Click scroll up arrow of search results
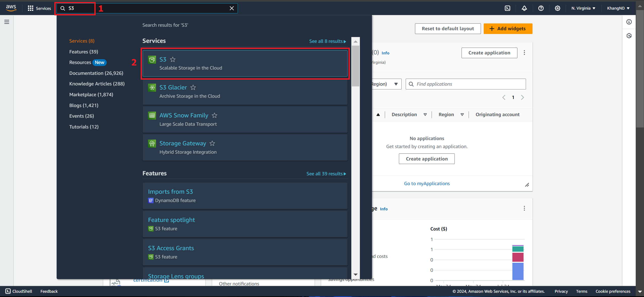Screen dimensions: 644x297 tap(355, 41)
